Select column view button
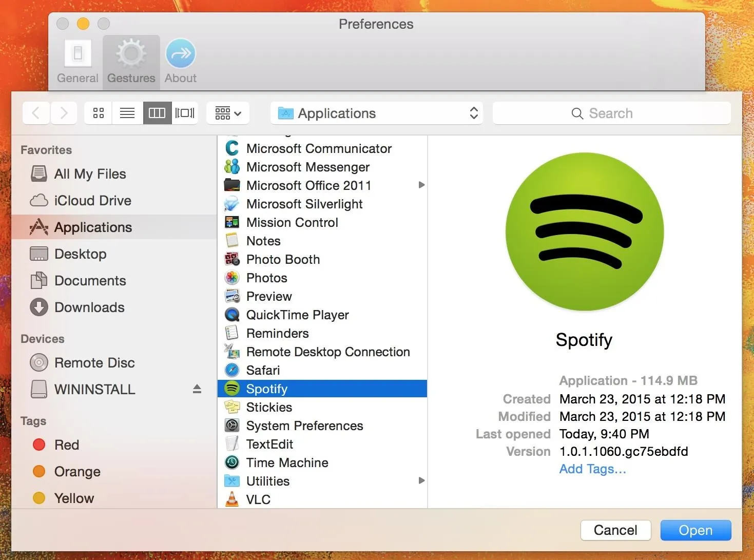Image resolution: width=754 pixels, height=560 pixels. 157,113
